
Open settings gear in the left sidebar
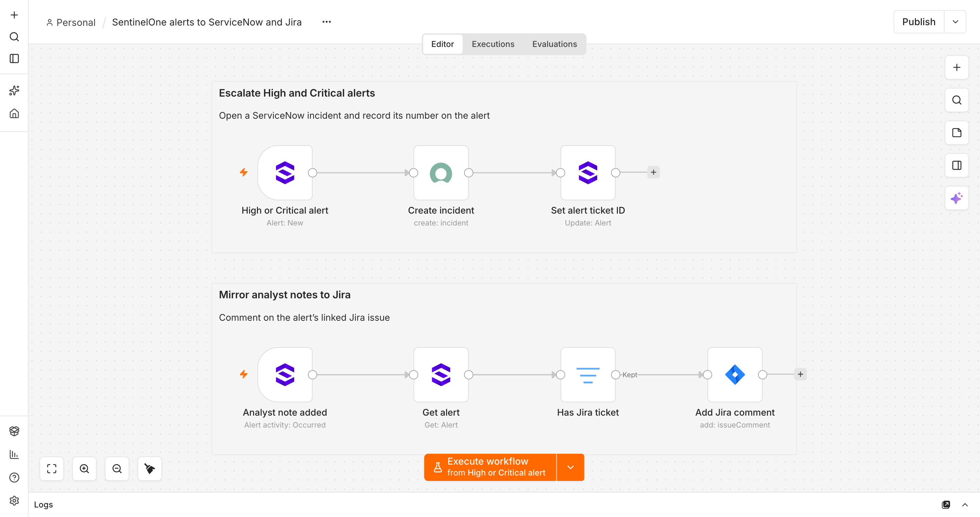click(14, 501)
